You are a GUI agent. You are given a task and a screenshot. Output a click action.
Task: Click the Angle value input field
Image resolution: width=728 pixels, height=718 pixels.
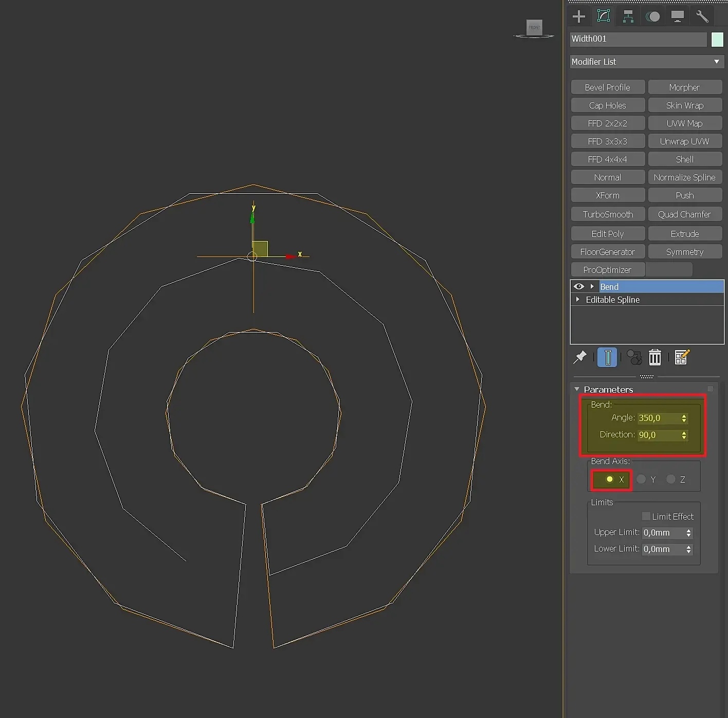tap(659, 418)
